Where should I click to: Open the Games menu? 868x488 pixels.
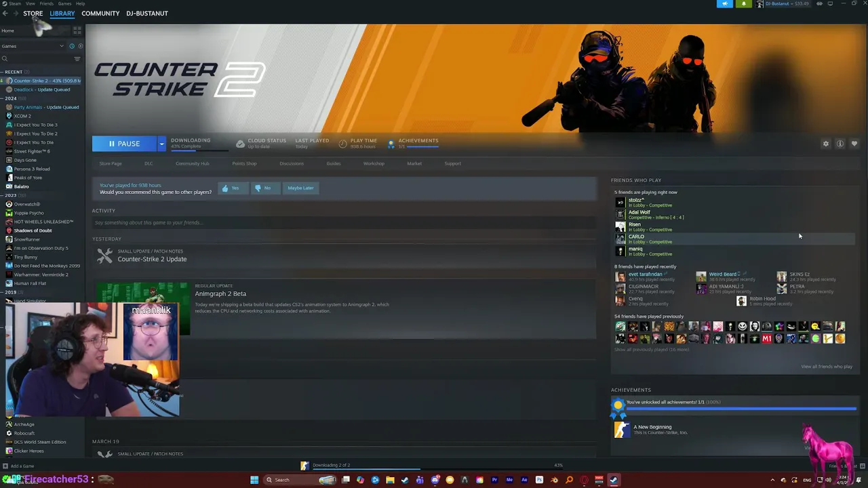tap(64, 3)
